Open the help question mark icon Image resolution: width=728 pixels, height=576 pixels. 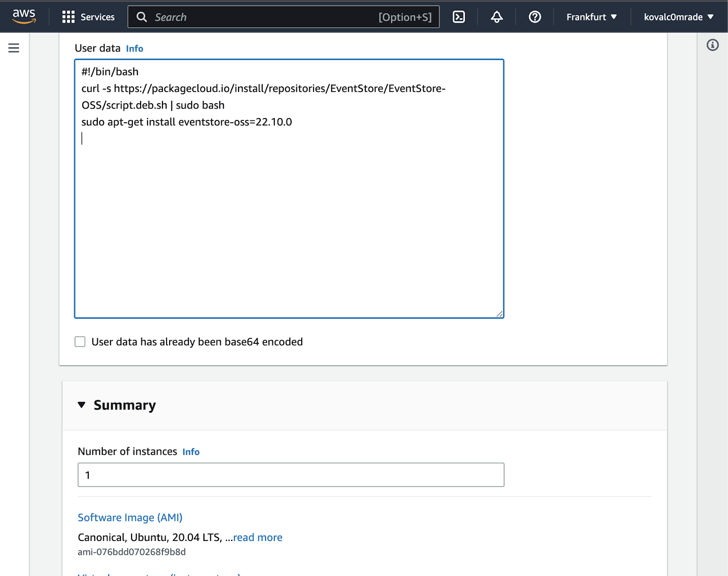[535, 17]
